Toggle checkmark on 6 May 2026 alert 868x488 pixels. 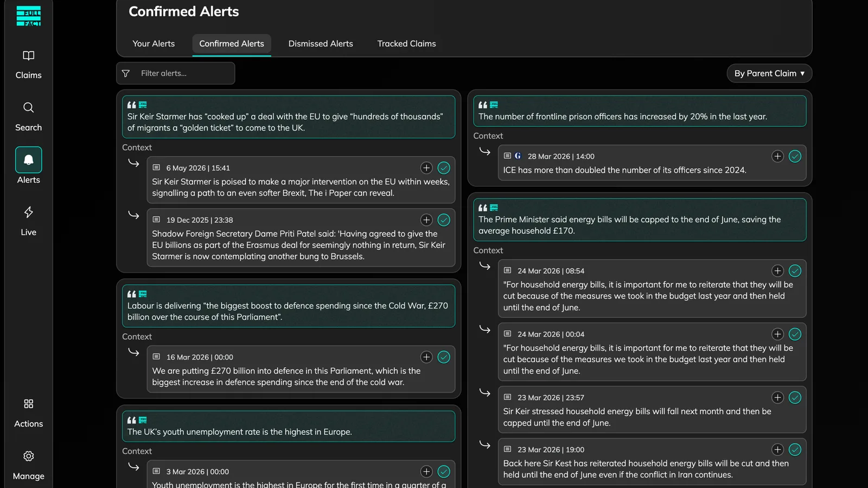tap(444, 168)
